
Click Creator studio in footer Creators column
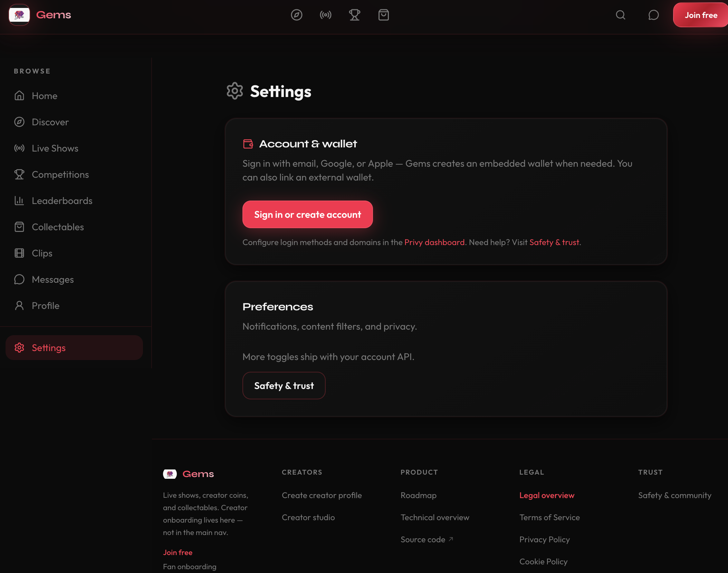[308, 517]
